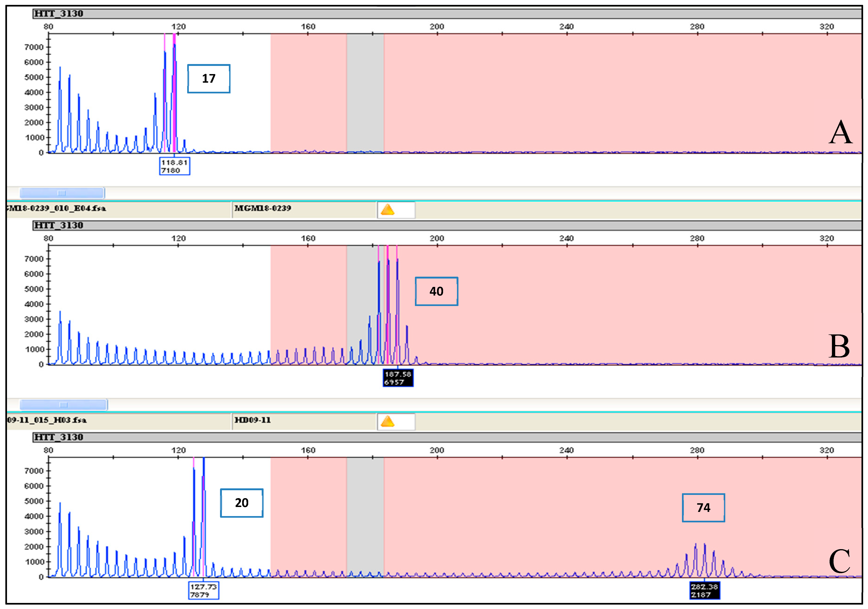Click the annotation box labeled 20

(242, 503)
